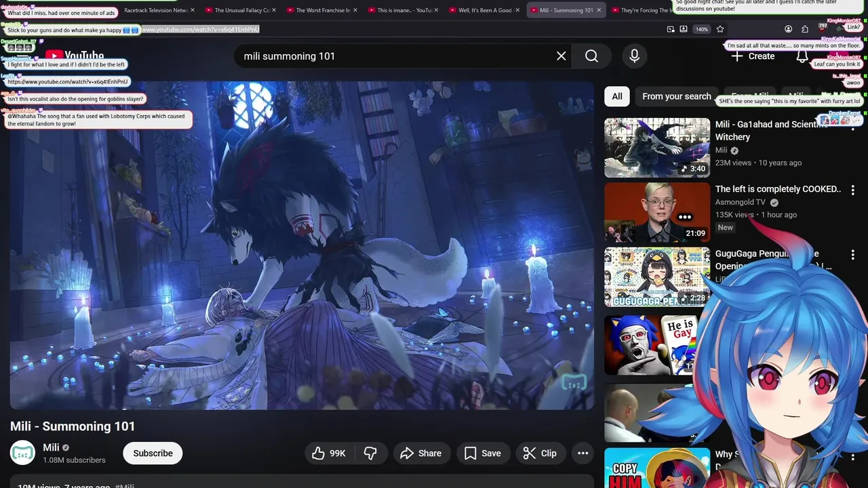Close the 'The Worst Franchise' tab
The width and height of the screenshot is (868, 488).
(x=355, y=10)
